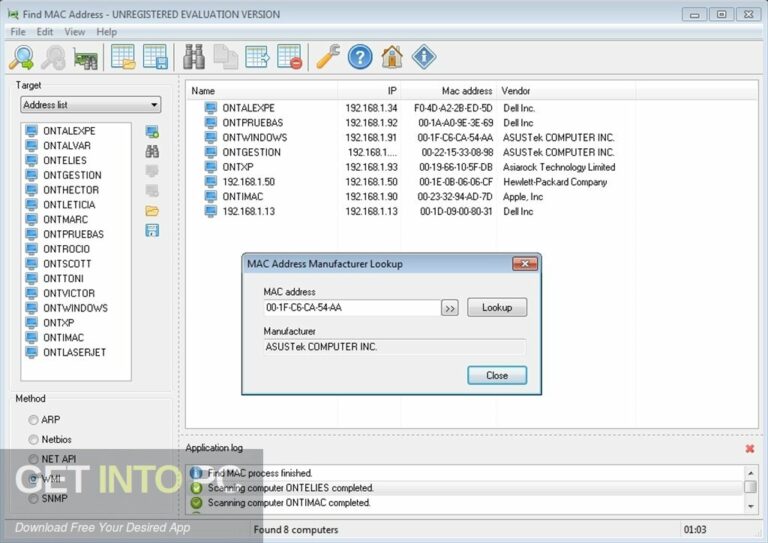Click the MAC address input field in dialog
The image size is (768, 543).
(351, 308)
